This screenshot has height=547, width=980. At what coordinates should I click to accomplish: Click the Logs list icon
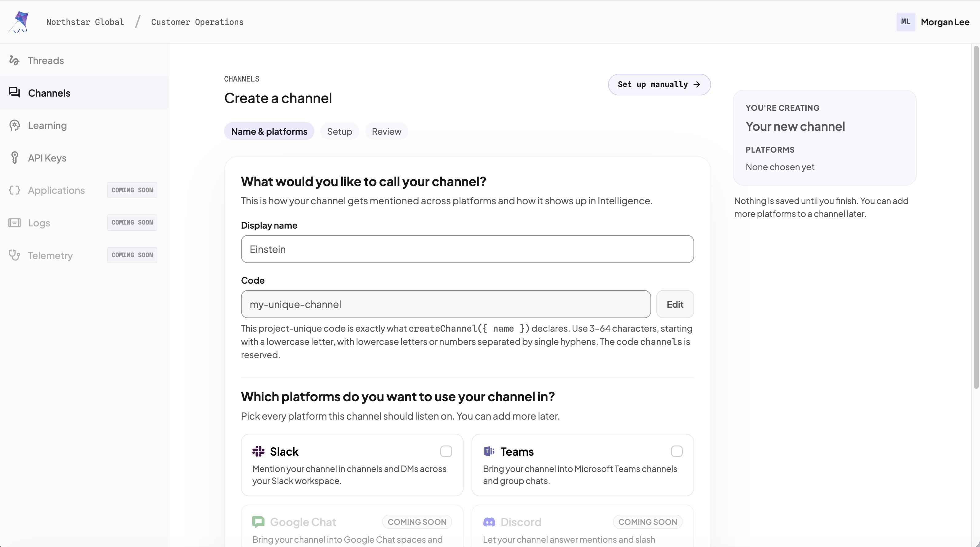[14, 223]
